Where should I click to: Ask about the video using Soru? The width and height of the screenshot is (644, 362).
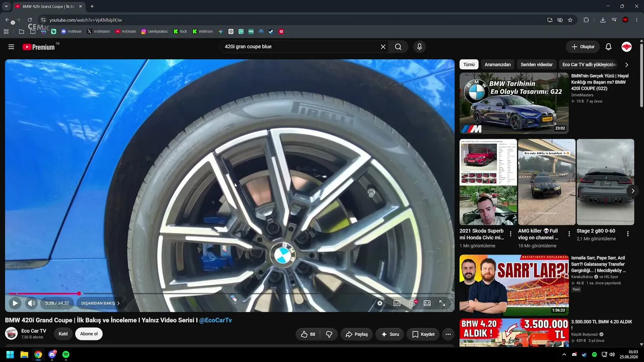click(390, 334)
